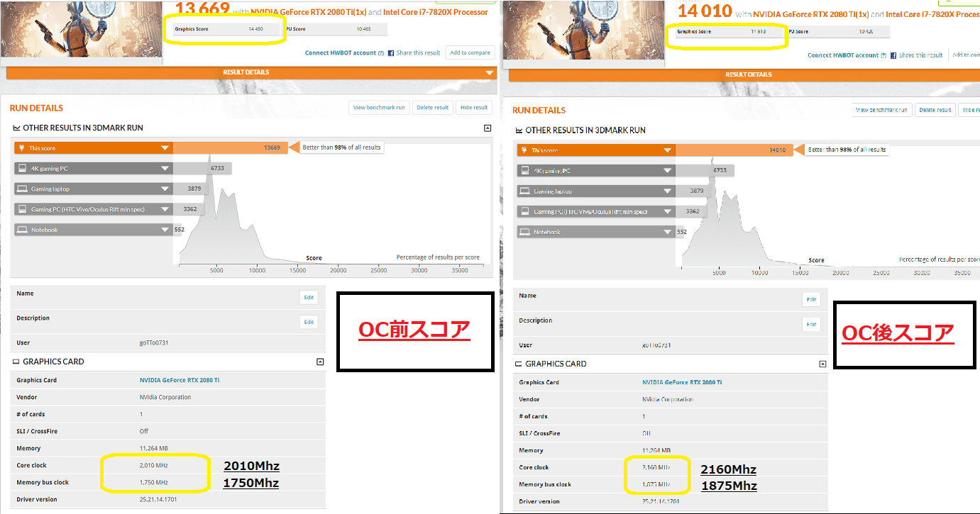
Task: Click HTC Vive gaming PC icon, 13669 page
Action: coord(22,210)
